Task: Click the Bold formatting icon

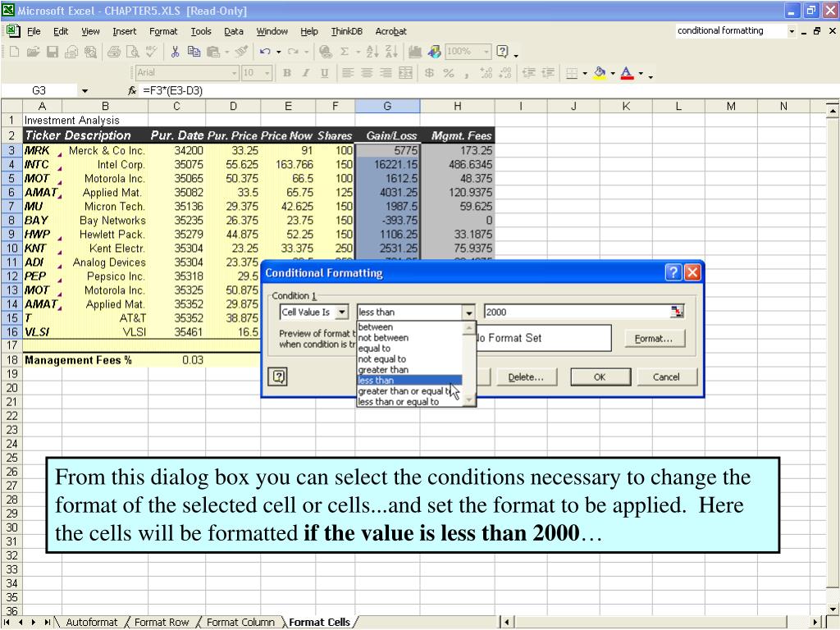Action: [287, 73]
